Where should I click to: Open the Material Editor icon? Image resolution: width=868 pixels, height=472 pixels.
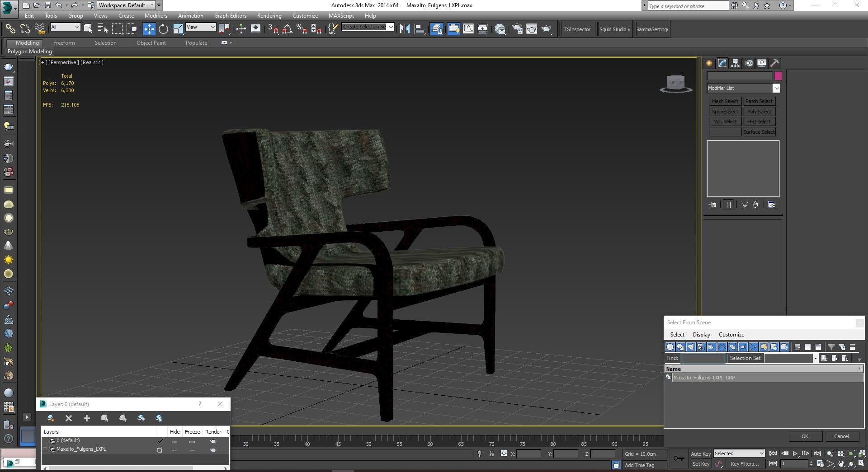(x=500, y=29)
